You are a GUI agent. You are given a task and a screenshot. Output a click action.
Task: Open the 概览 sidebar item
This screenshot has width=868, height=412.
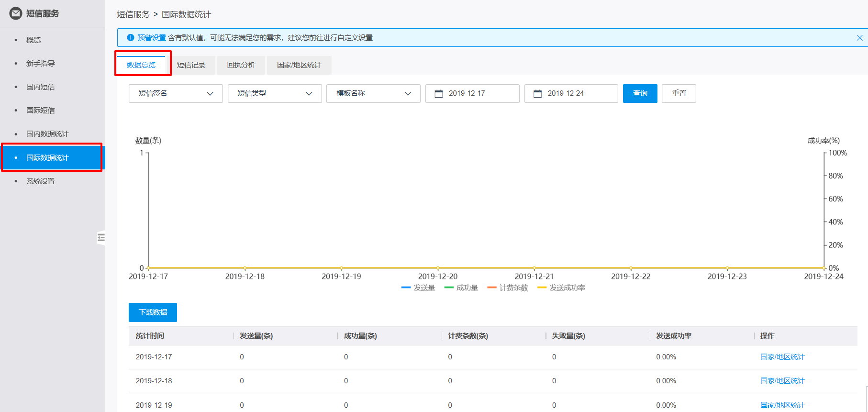33,40
